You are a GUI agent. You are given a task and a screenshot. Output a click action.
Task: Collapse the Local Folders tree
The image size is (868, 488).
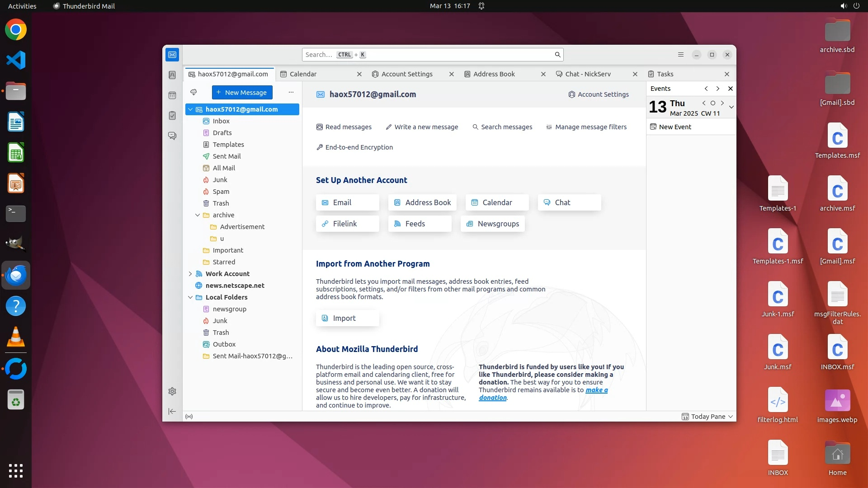point(190,297)
